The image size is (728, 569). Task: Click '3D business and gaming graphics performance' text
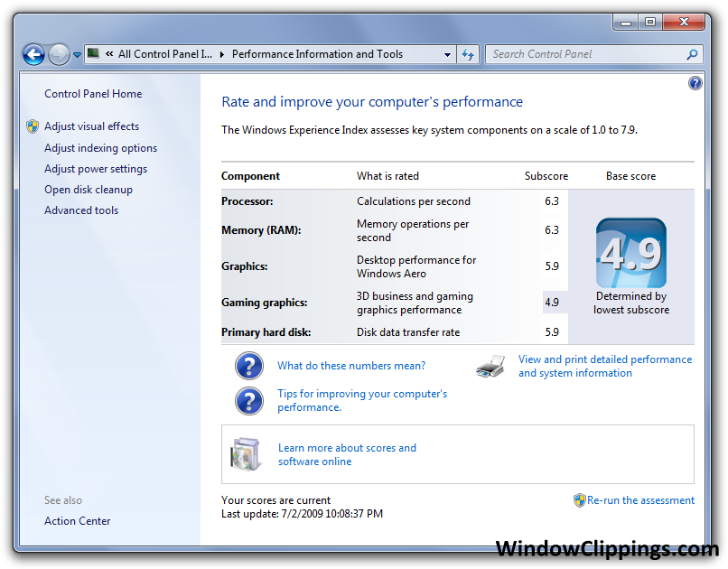415,303
